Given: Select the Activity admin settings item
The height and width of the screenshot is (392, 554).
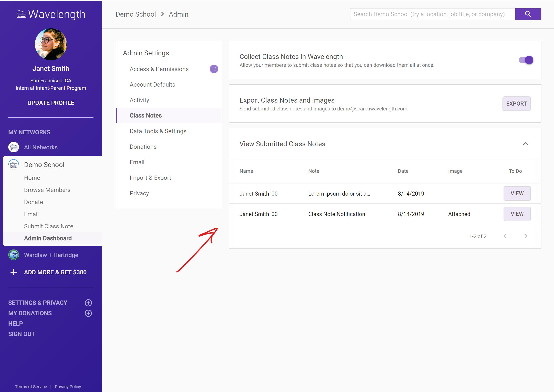Looking at the screenshot, I should click(139, 100).
